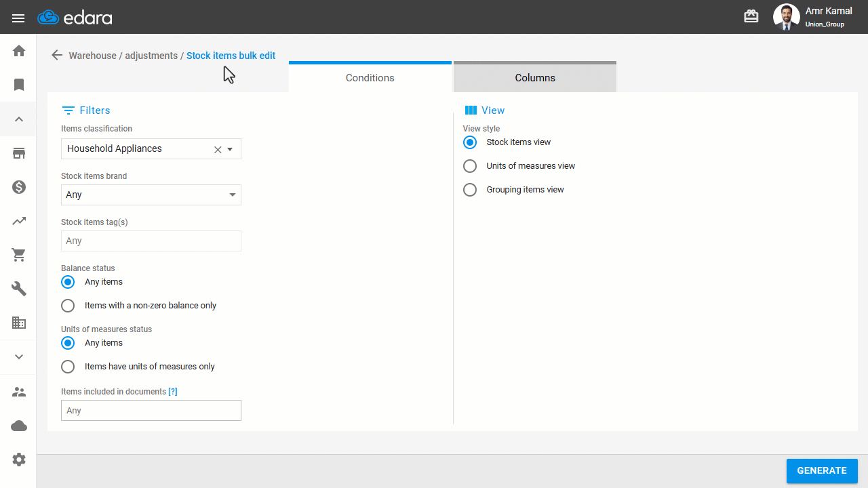Go to Home in sidebar
The image size is (868, 488).
[19, 51]
